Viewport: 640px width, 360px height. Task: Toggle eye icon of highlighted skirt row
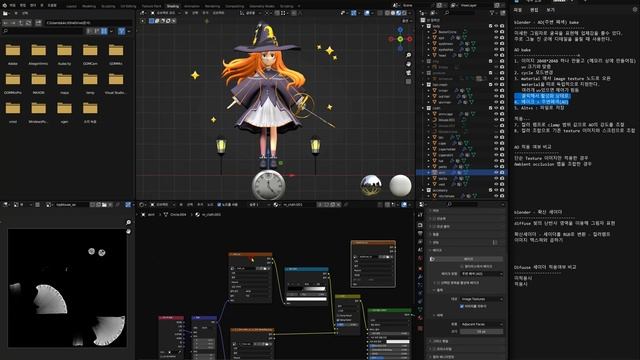496,172
